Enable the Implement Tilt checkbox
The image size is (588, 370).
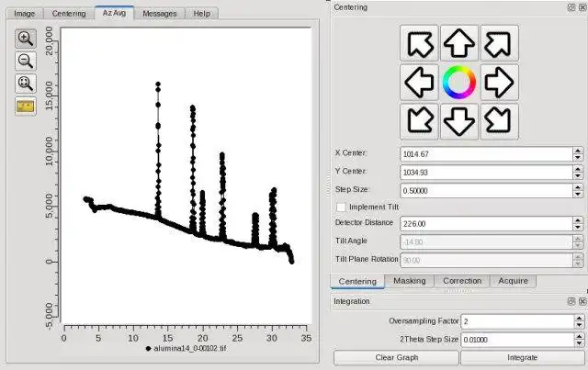click(341, 207)
